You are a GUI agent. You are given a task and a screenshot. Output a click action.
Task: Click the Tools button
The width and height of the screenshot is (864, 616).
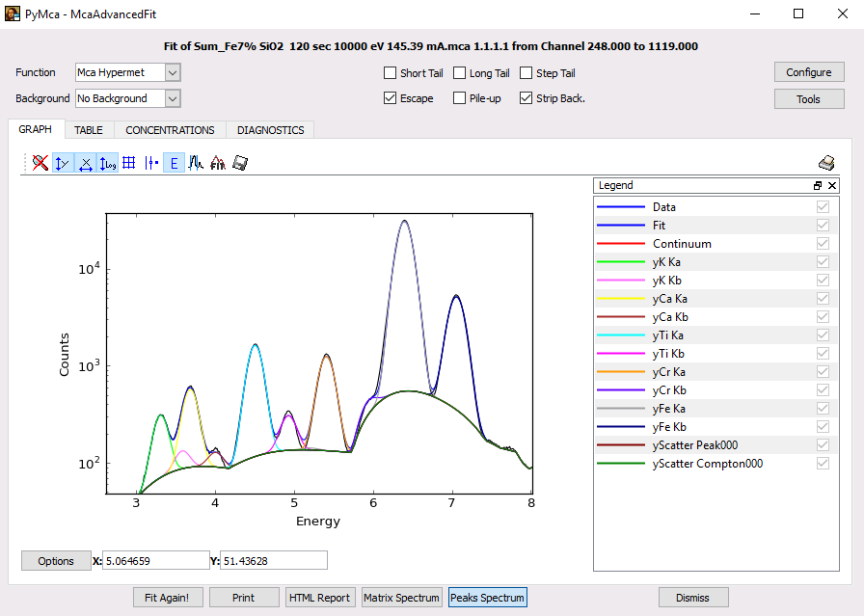[809, 99]
